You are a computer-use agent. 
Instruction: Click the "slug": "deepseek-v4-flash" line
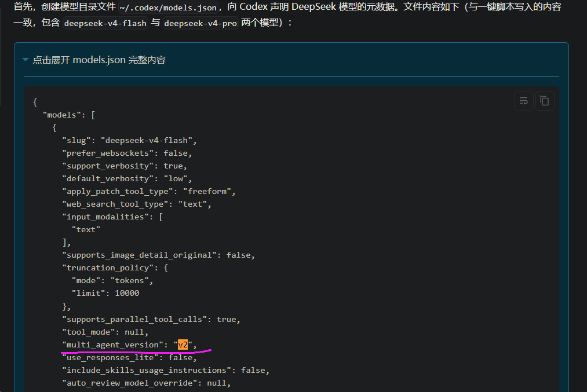pyautogui.click(x=130, y=140)
